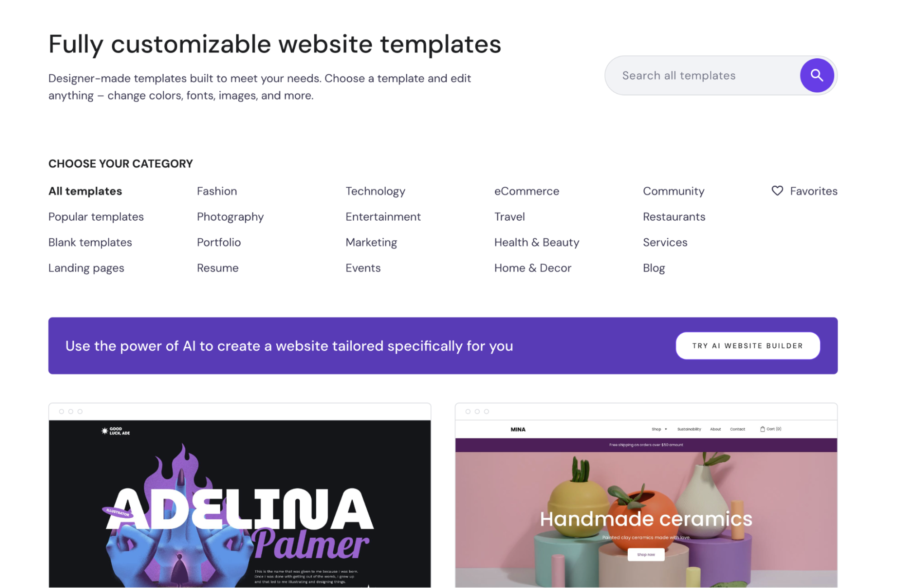This screenshot has height=588, width=904.
Task: Click the Favorites heart icon
Action: coord(777,191)
